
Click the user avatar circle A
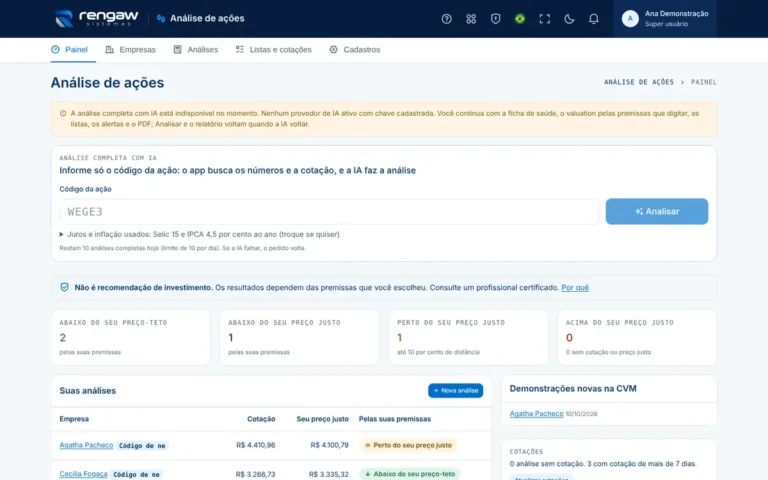pos(630,19)
